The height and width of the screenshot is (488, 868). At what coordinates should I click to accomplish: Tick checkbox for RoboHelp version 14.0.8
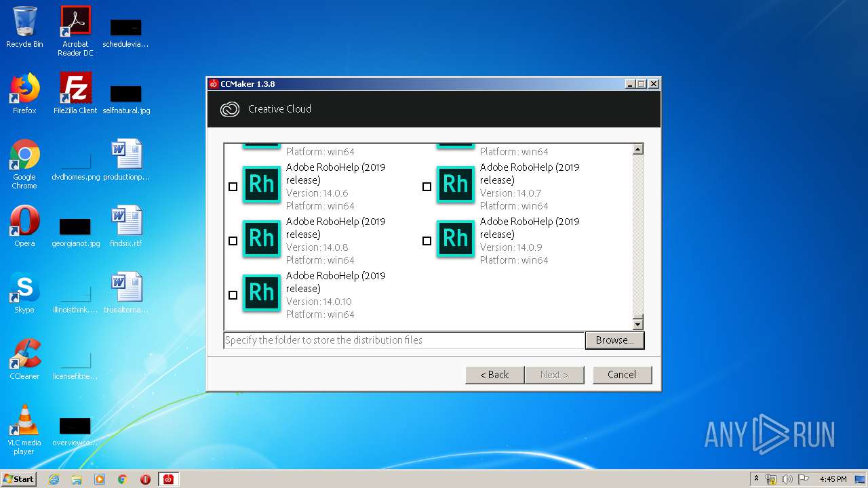pyautogui.click(x=233, y=241)
